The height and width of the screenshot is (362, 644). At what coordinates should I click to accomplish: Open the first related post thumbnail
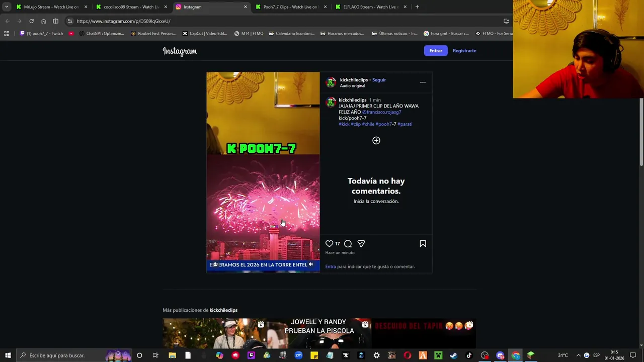click(x=214, y=333)
